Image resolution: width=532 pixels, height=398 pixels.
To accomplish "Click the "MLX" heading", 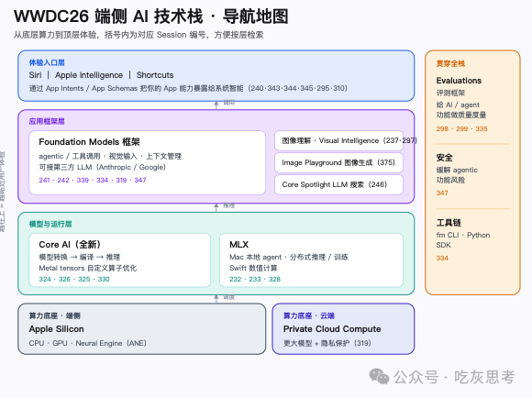I will coord(238,245).
